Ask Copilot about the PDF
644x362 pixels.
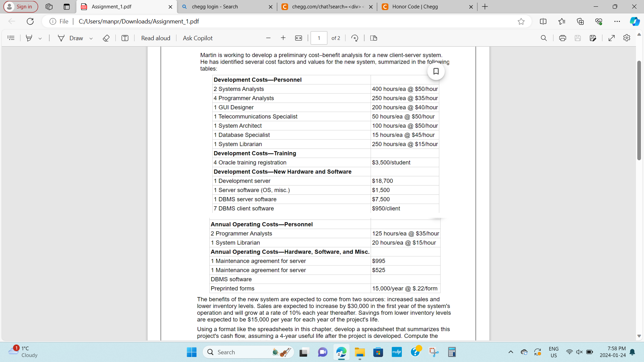tap(198, 38)
